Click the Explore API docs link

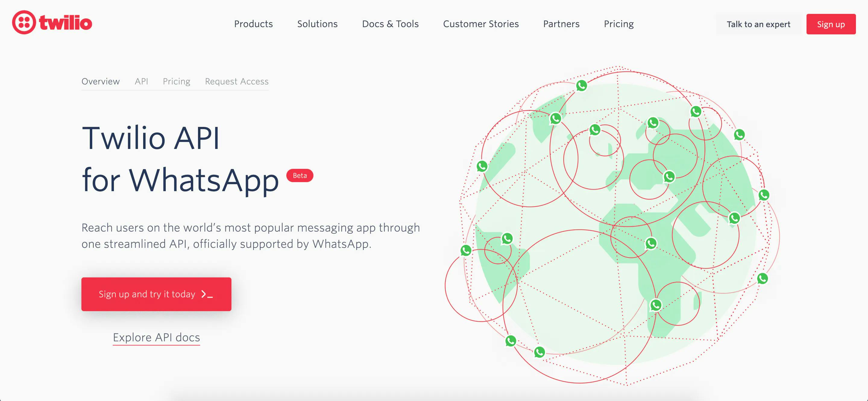pos(157,337)
